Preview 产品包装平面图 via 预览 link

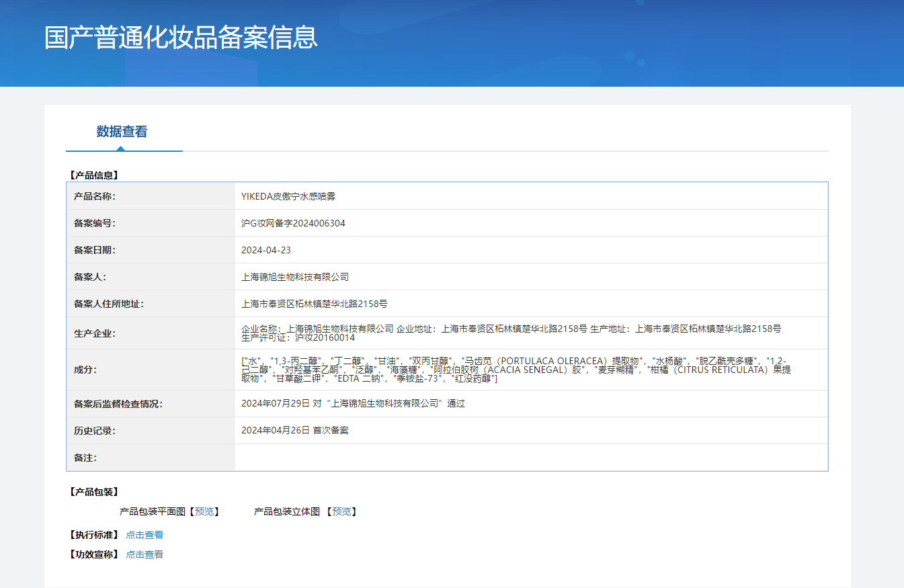tap(204, 511)
